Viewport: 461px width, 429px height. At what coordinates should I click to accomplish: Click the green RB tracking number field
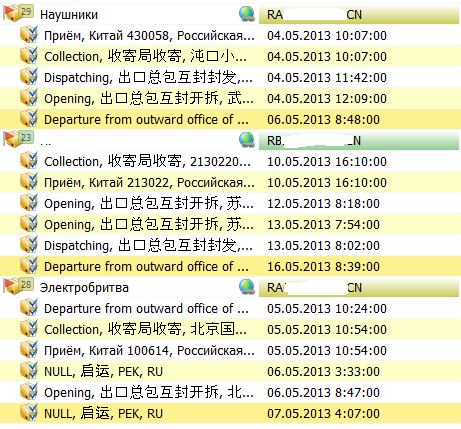359,141
